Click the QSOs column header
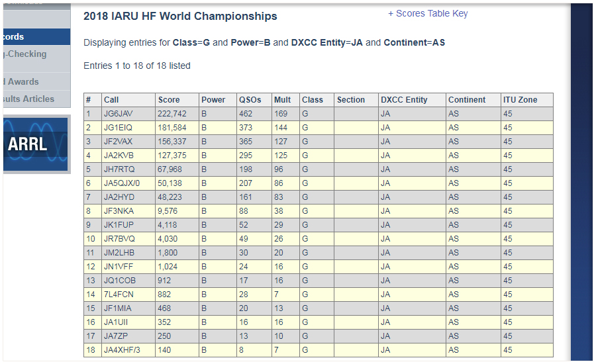Image resolution: width=596 pixels, height=364 pixels. click(x=250, y=100)
